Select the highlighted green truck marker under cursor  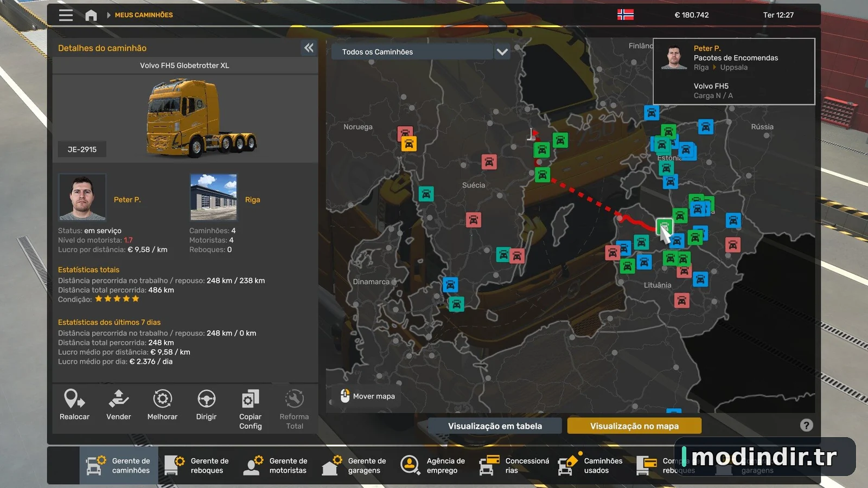[x=664, y=226]
